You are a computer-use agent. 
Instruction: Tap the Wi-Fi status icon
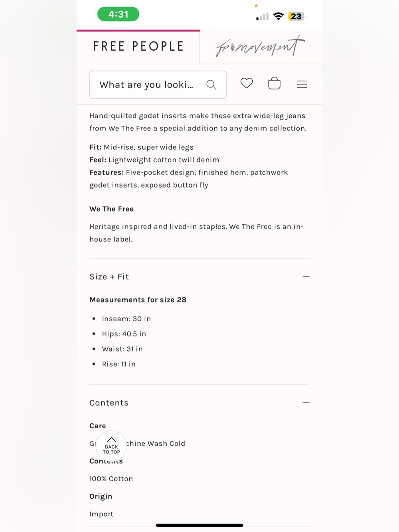(x=279, y=16)
